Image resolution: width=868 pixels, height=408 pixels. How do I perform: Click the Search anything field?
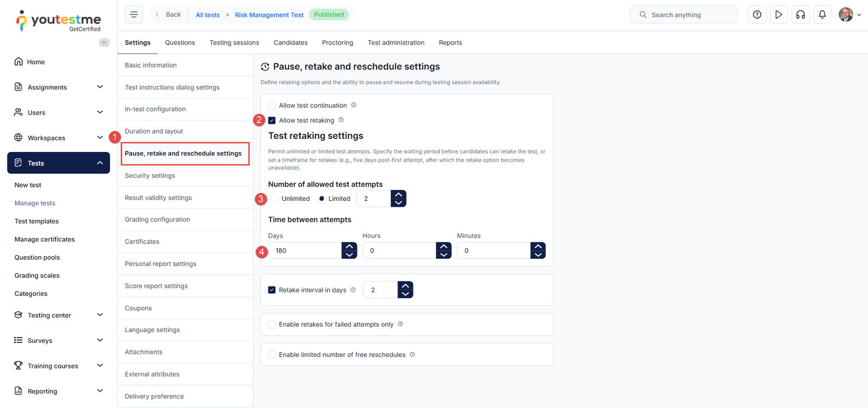689,15
